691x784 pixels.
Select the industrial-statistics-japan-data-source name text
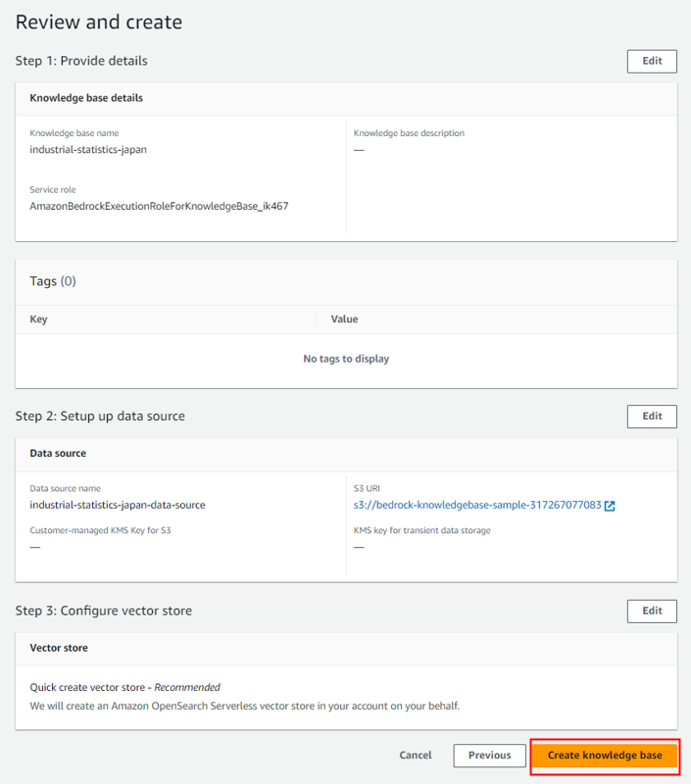[x=118, y=505]
